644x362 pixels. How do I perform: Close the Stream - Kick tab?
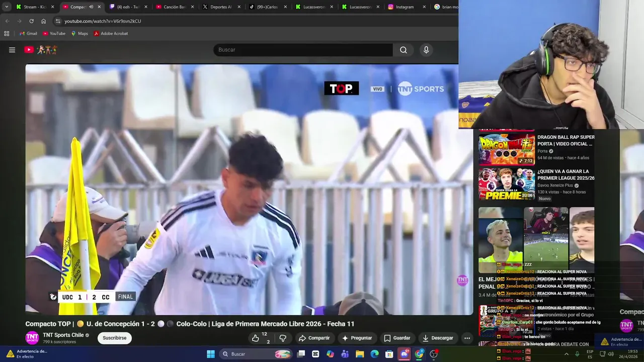click(52, 7)
